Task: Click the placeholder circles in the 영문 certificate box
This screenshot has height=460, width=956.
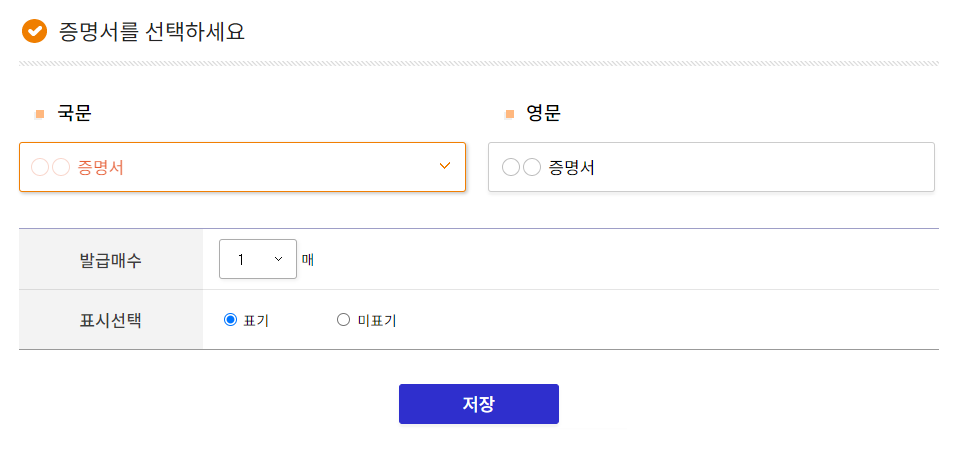Action: pos(521,167)
